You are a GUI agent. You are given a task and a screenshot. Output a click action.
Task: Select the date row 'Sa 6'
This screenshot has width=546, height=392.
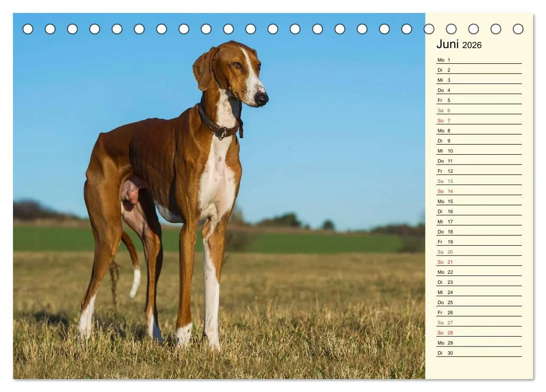(x=479, y=110)
